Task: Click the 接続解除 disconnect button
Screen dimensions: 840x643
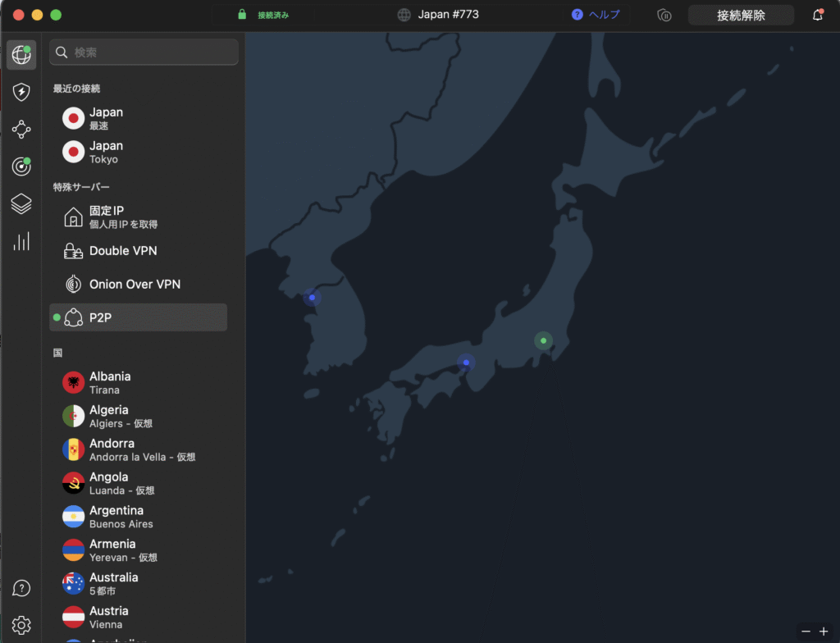Action: tap(741, 15)
